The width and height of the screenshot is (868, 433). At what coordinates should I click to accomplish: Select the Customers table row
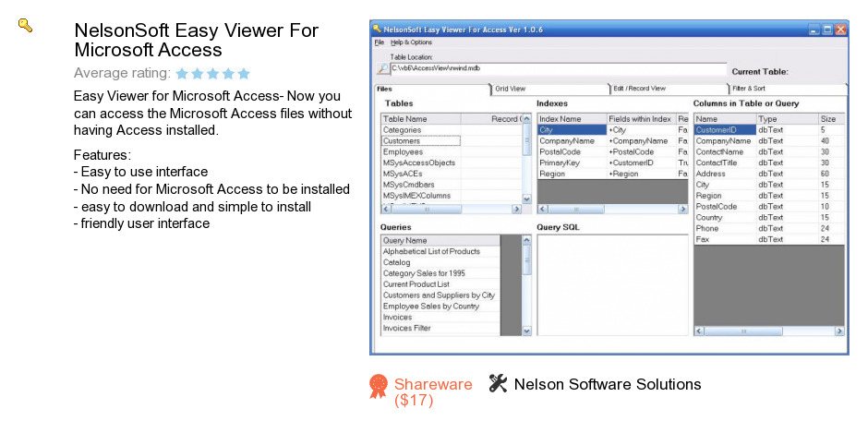452,141
